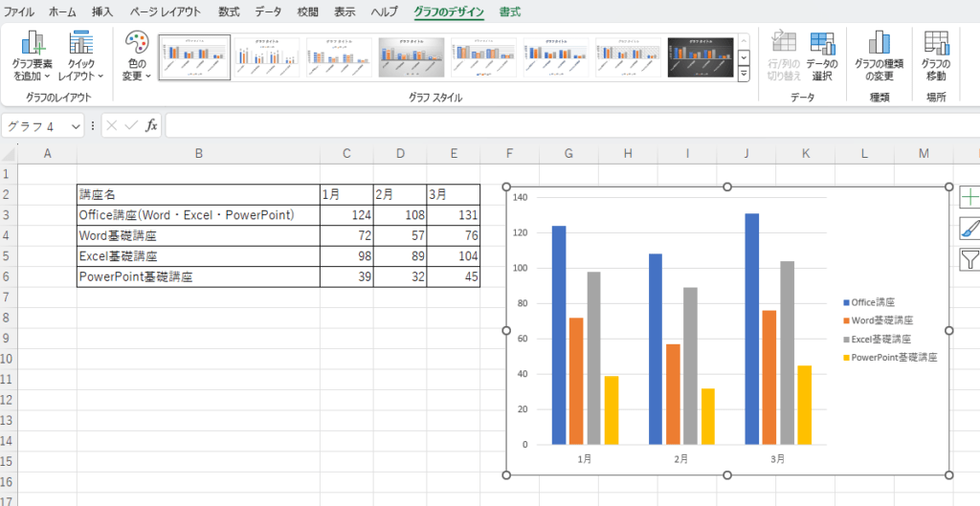Image resolution: width=980 pixels, height=506 pixels.
Task: Select the second chart style thumbnail
Action: click(267, 57)
